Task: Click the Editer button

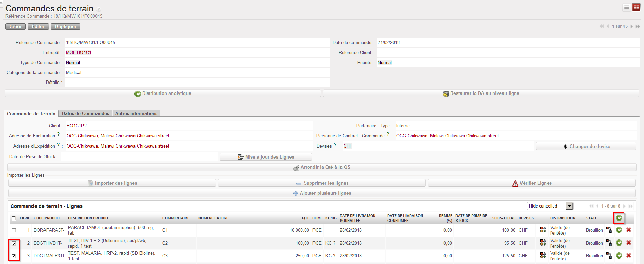Action: 38,26
